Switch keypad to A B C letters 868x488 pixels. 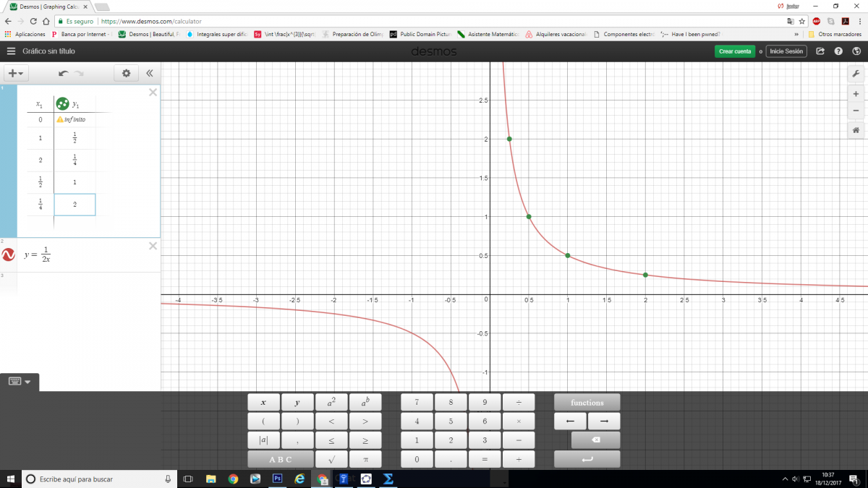[x=281, y=459]
